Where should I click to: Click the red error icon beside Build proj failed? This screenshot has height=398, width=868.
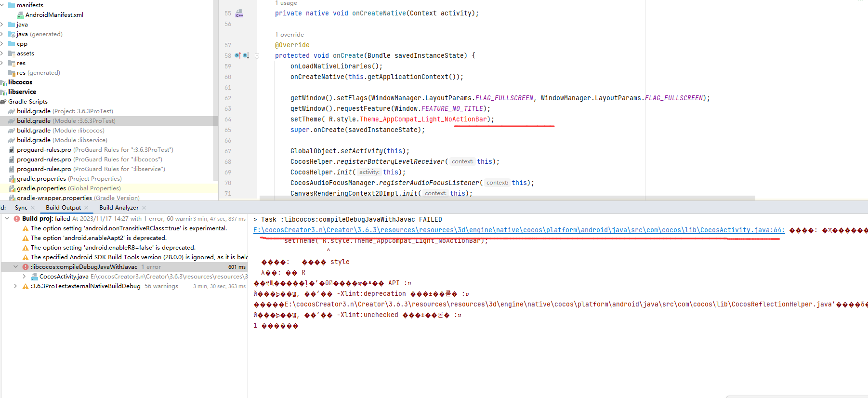tap(17, 219)
